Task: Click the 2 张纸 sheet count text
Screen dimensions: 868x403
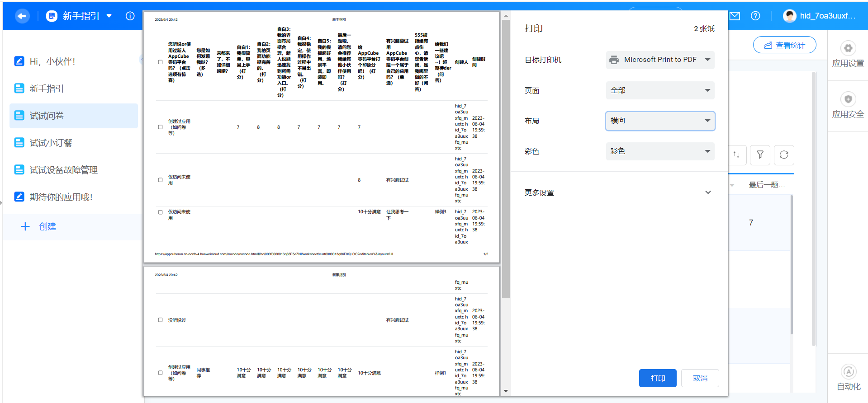Action: point(704,28)
